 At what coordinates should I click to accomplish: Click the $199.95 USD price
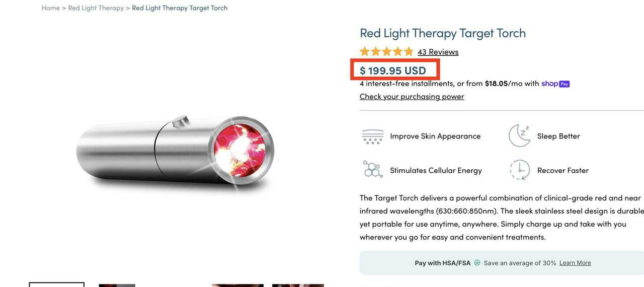click(x=393, y=70)
